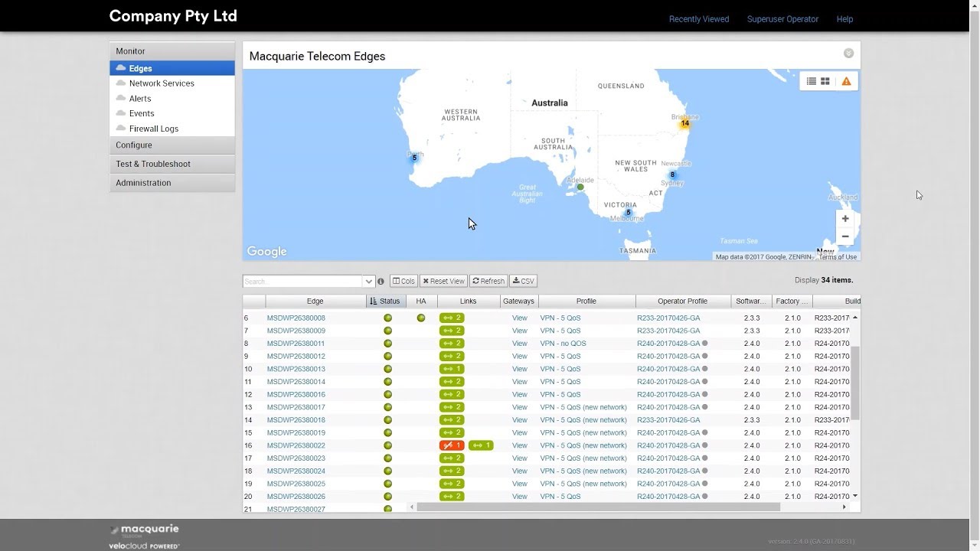
Task: Zoom in on the map with plus button
Action: point(844,218)
